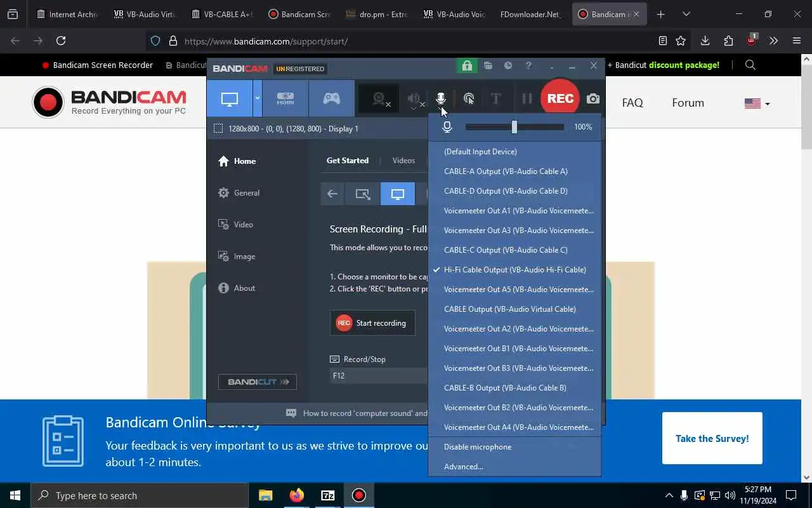Click the F12 hotkey field
The height and width of the screenshot is (508, 812).
(379, 376)
